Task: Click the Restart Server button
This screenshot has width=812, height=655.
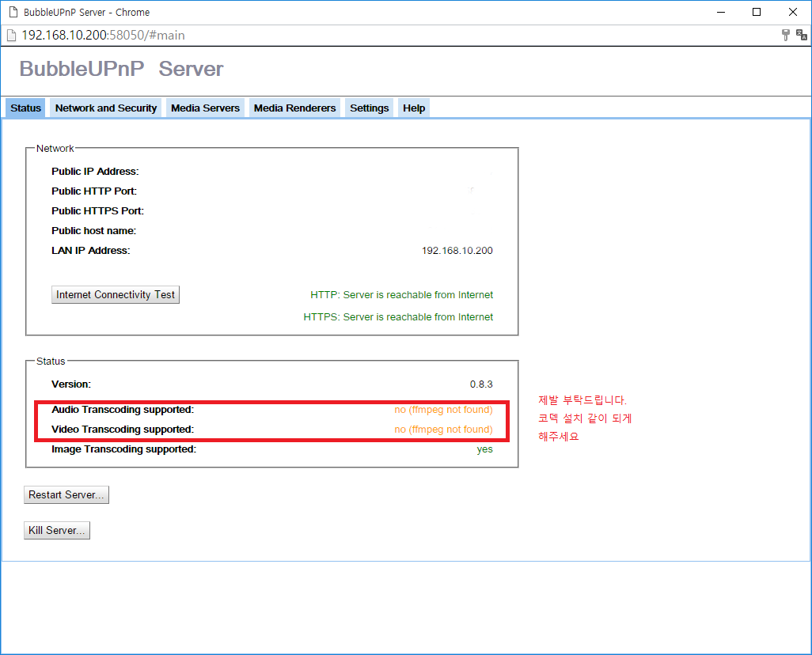Action: click(66, 494)
